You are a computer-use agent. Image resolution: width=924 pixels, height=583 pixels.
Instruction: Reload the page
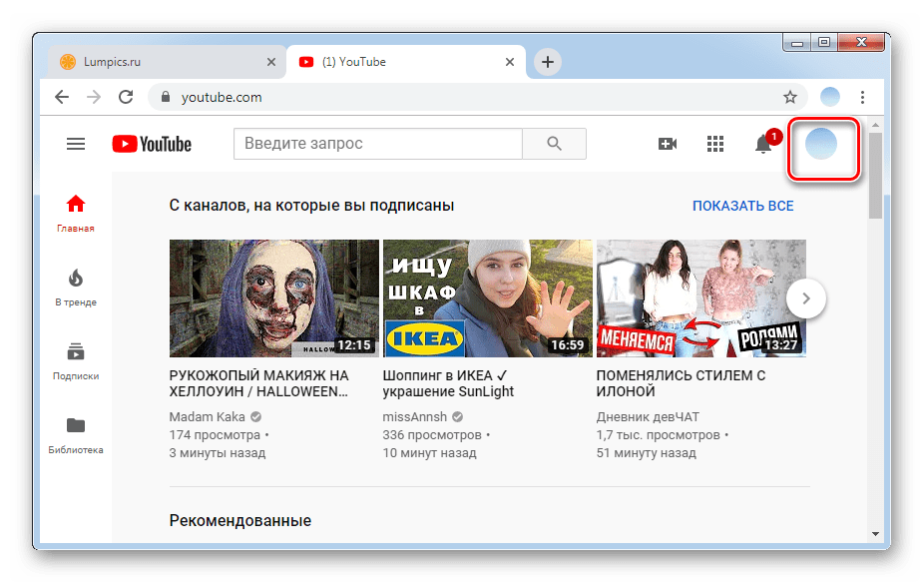coord(126,97)
